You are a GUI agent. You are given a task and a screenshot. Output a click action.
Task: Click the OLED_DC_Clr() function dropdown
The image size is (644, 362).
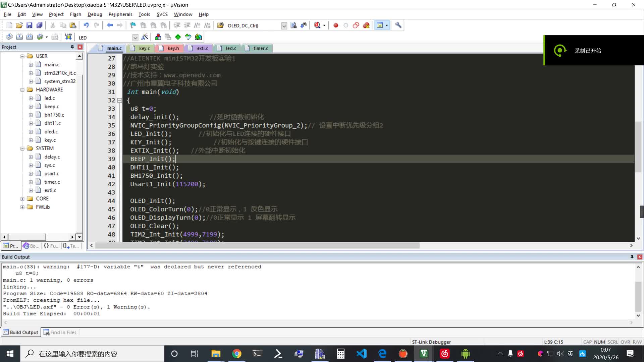tap(285, 25)
